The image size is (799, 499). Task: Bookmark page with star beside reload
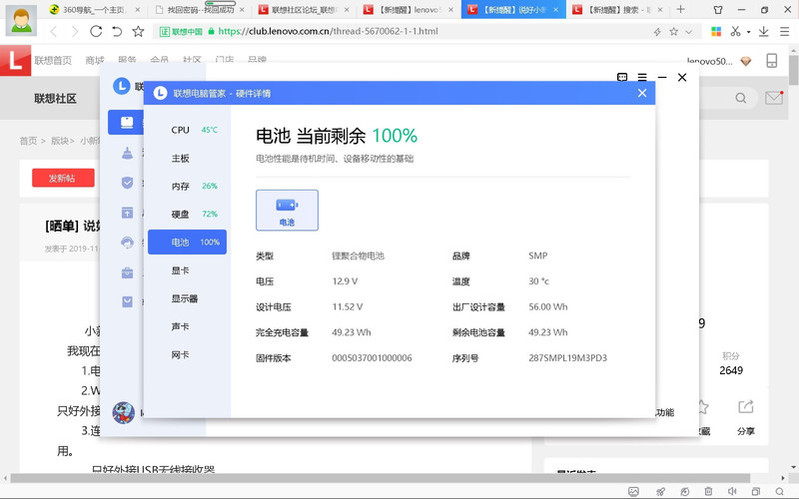click(138, 32)
